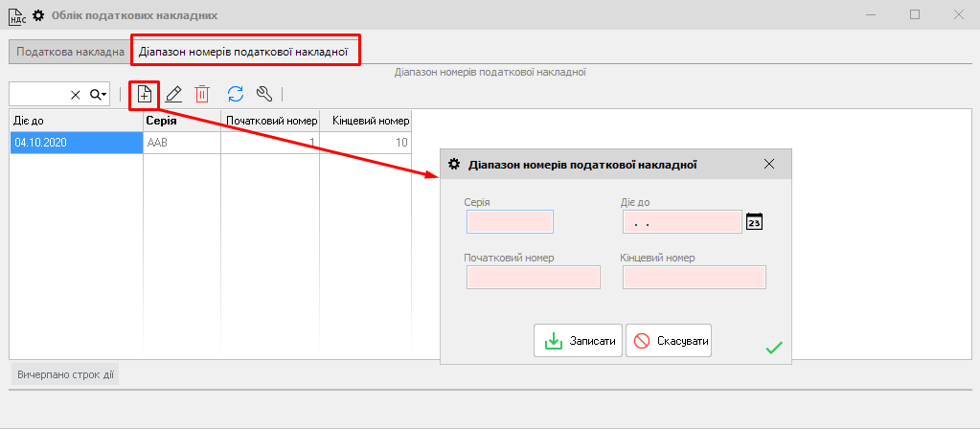Switch to the Податкова накладна tab
Viewport: 980px width, 429px height.
[x=70, y=51]
